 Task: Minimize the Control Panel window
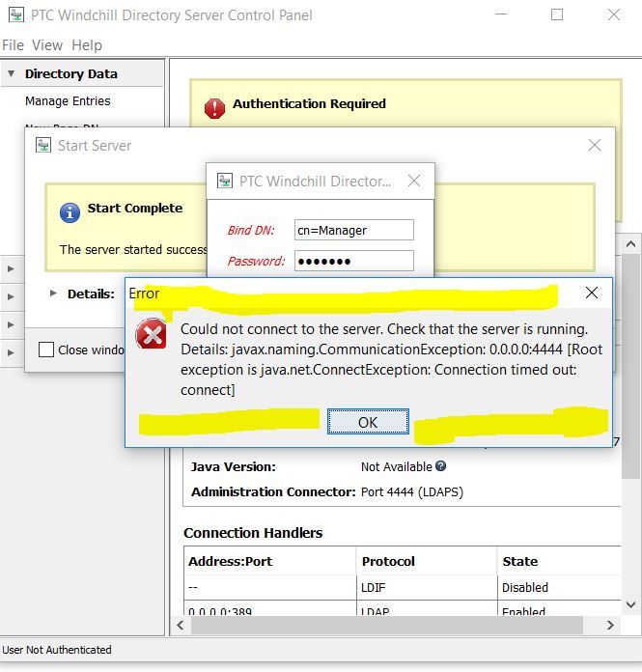(501, 14)
